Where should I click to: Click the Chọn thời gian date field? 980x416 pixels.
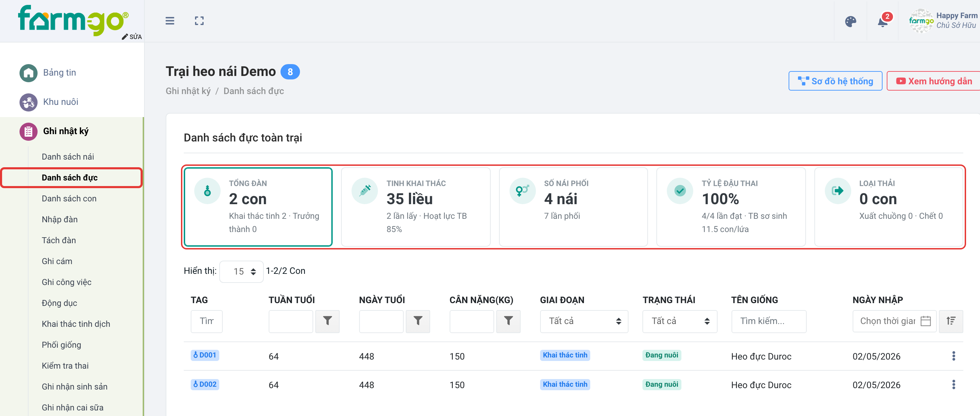pos(894,321)
